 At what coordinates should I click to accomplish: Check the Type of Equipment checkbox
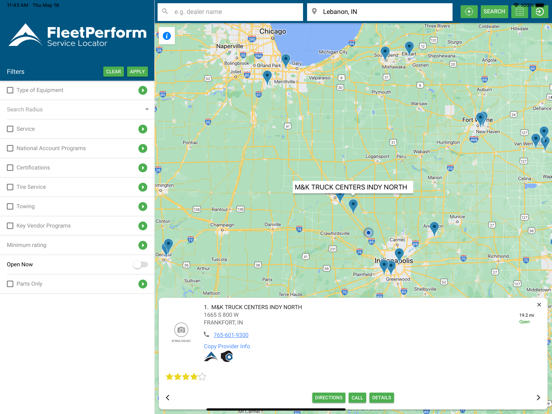[x=10, y=90]
